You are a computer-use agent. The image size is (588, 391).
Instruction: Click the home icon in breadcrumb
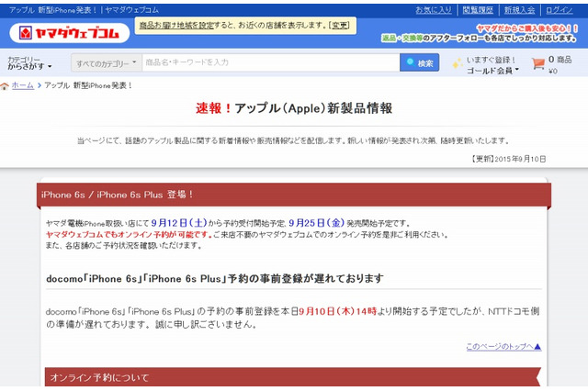[x=5, y=86]
